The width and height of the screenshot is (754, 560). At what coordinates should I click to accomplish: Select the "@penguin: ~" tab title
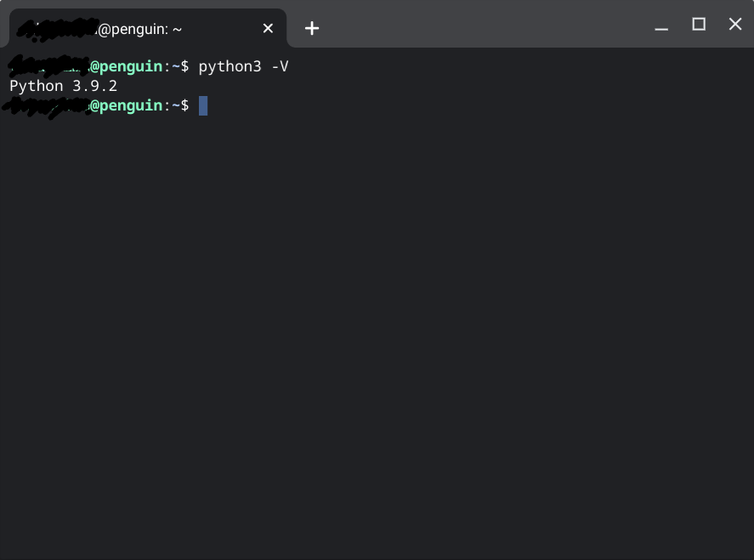pyautogui.click(x=139, y=29)
